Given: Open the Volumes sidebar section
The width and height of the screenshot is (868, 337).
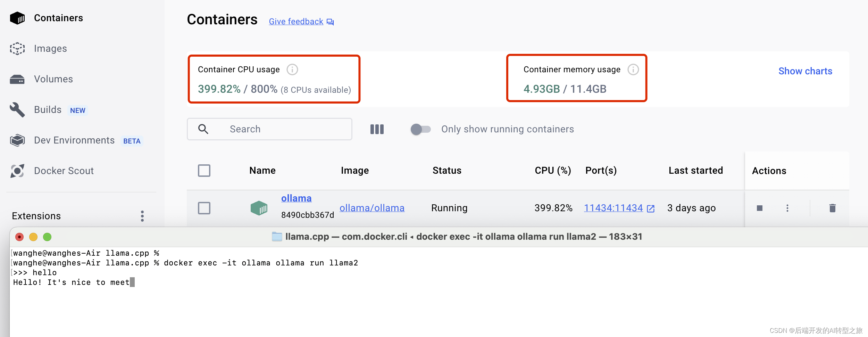Looking at the screenshot, I should pyautogui.click(x=53, y=79).
